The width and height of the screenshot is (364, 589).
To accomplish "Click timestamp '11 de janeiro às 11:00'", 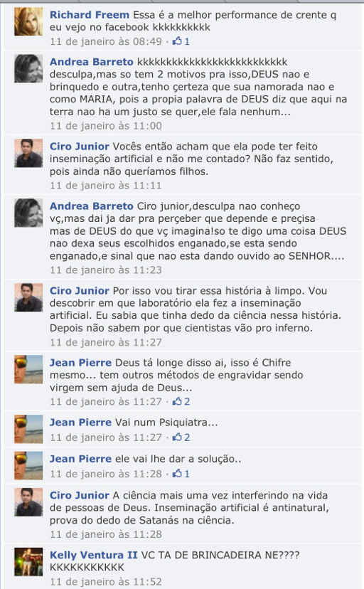I will click(x=106, y=125).
